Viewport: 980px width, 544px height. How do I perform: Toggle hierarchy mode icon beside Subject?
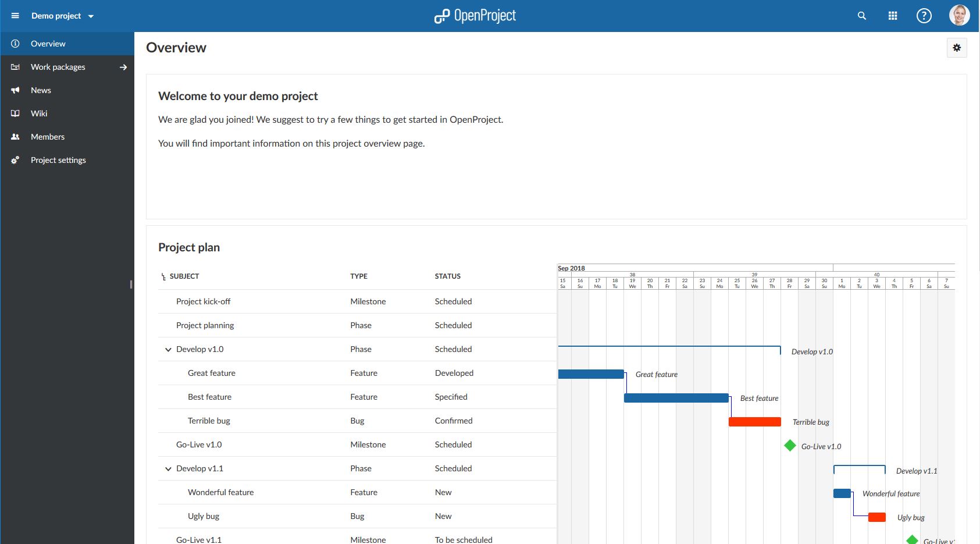pos(163,277)
